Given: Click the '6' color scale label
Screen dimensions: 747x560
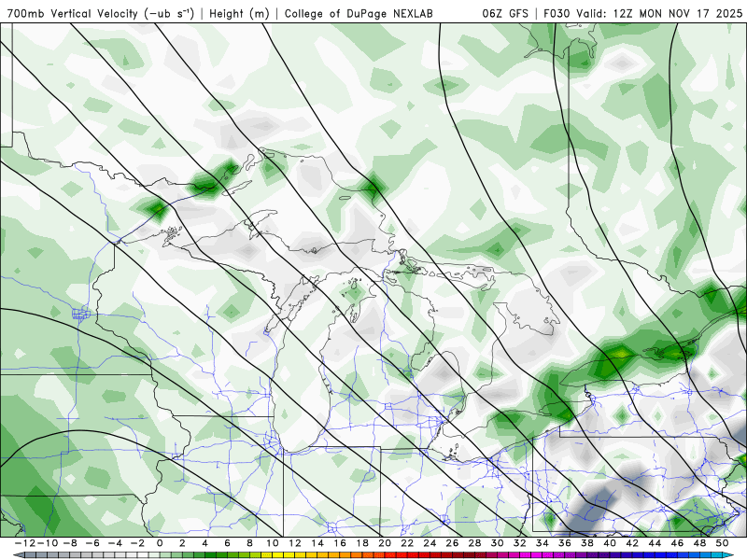Looking at the screenshot, I should [x=227, y=543].
